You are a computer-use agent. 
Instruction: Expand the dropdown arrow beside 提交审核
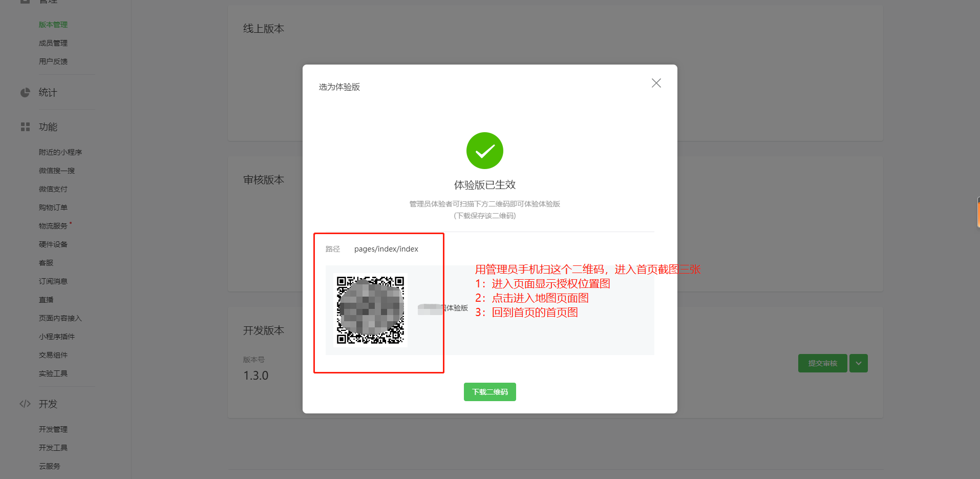[x=858, y=363]
